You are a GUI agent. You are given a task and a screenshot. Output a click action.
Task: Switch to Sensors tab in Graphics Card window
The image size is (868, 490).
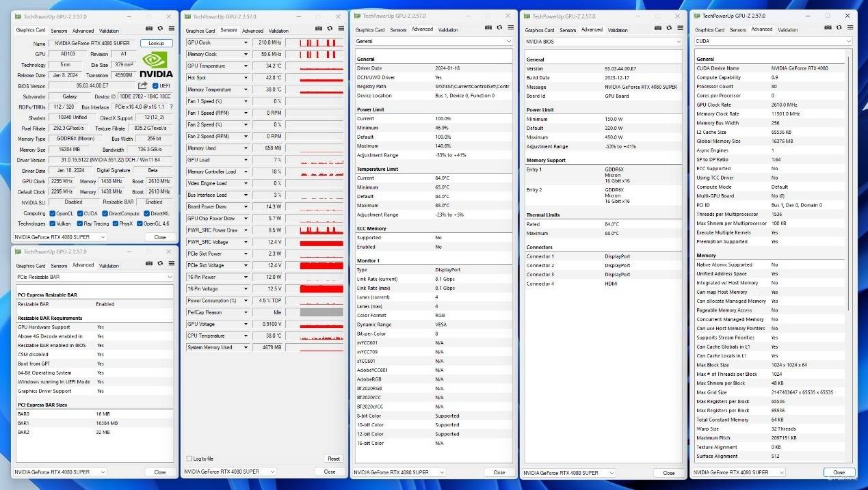(59, 31)
